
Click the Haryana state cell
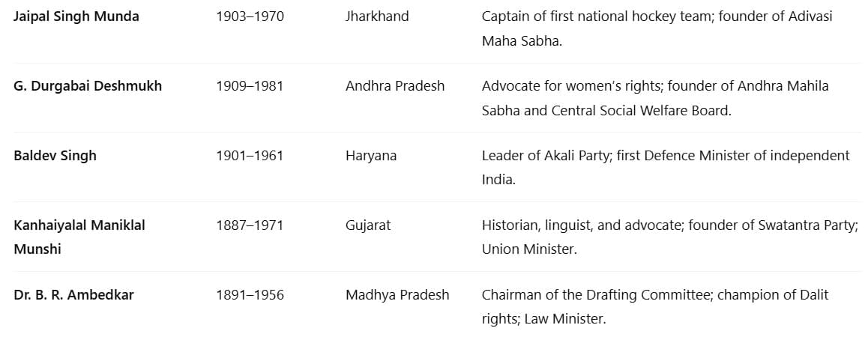371,156
